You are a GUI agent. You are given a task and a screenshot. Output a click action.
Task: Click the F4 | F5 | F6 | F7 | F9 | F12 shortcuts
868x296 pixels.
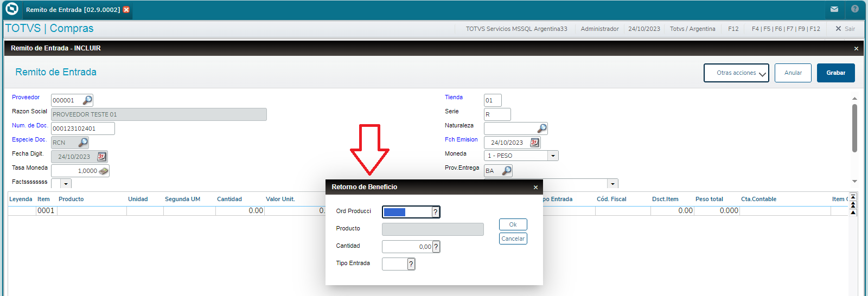(x=786, y=29)
